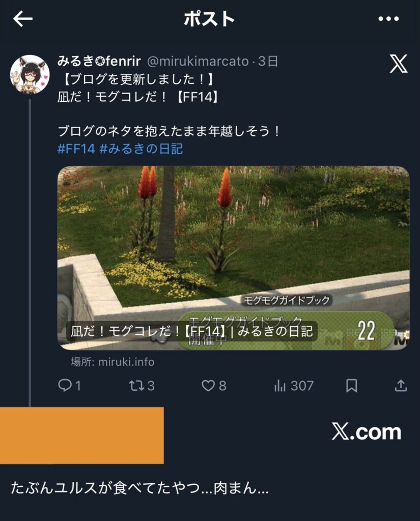Bookmark this post
The image size is (420, 521).
pos(351,386)
